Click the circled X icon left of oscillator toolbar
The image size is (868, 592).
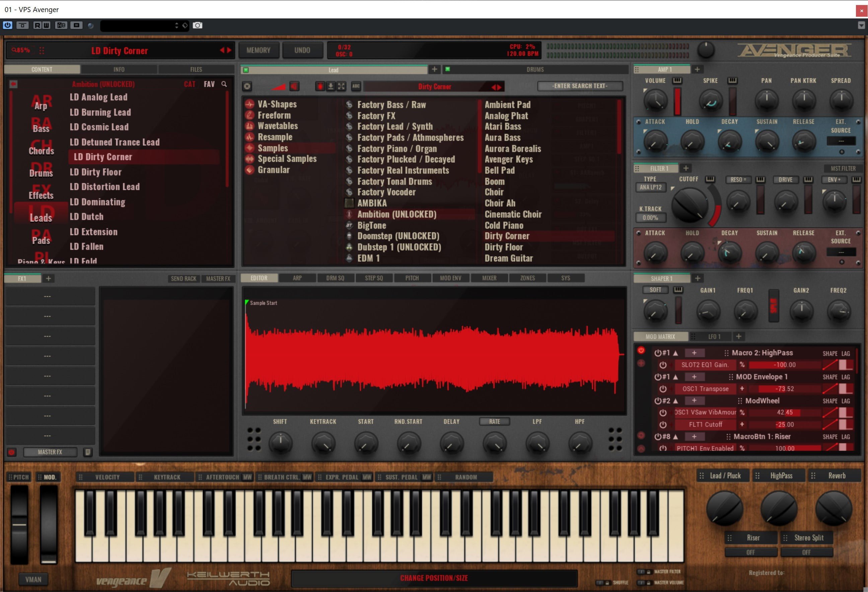[x=247, y=86]
